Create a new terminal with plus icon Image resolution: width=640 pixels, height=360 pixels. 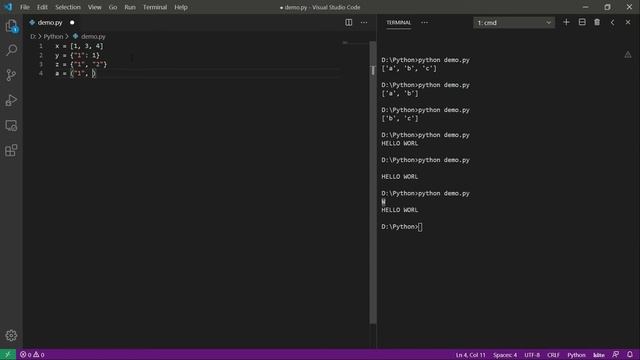point(566,22)
